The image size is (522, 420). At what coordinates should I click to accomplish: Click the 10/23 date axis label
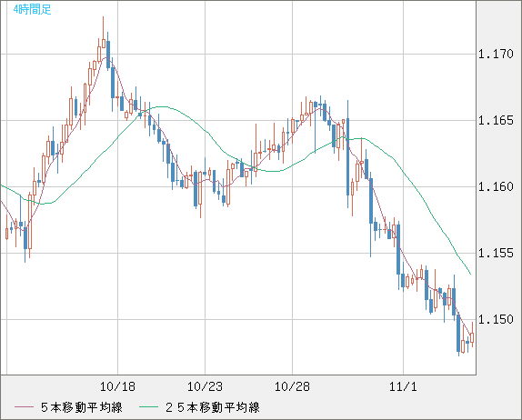(205, 386)
